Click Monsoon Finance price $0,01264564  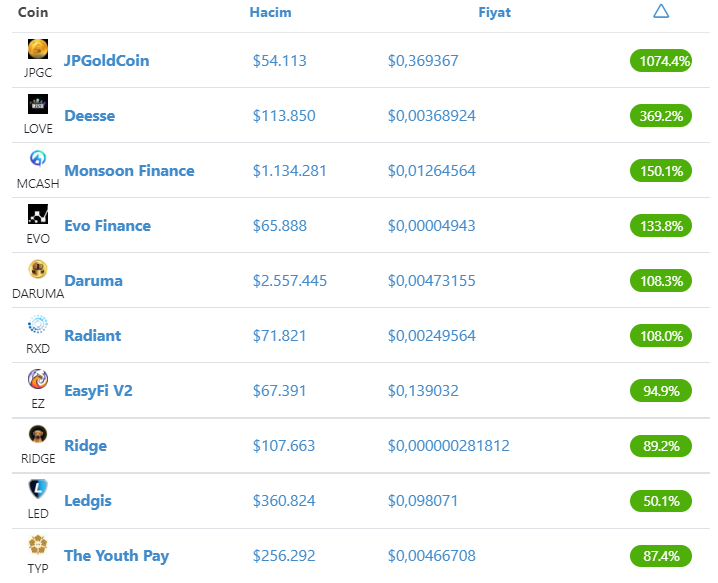431,170
